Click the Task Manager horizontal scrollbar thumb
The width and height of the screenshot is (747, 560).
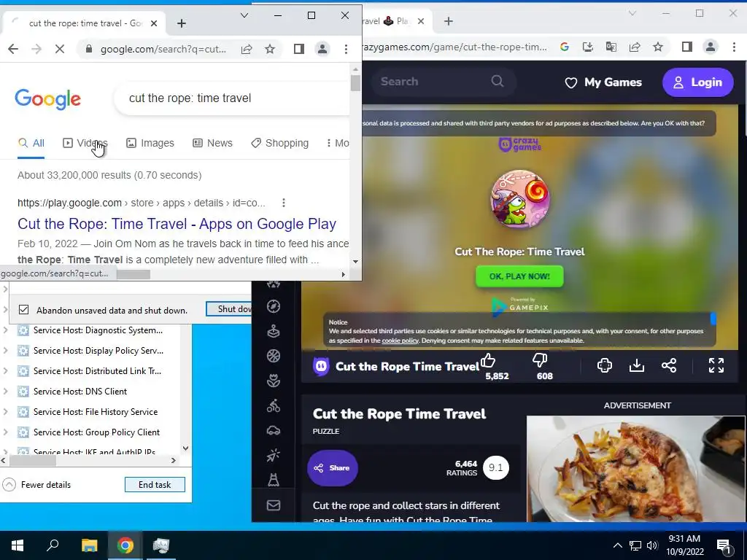[32, 461]
